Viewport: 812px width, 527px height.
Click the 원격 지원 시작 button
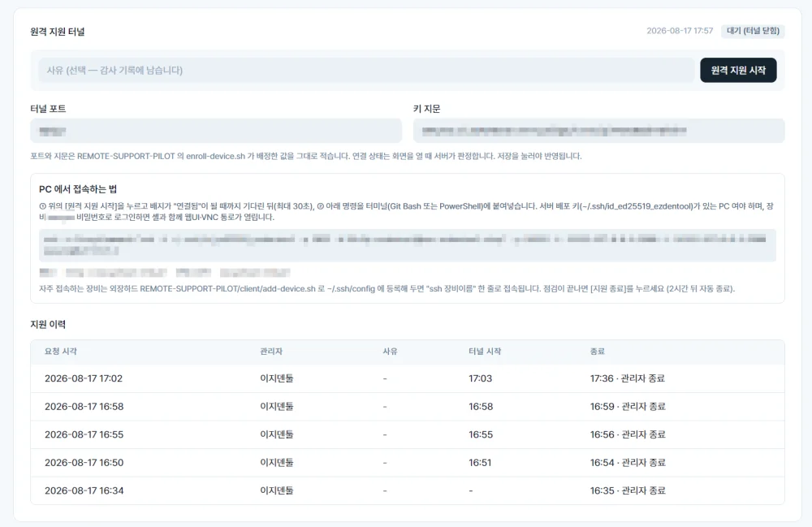click(x=738, y=70)
